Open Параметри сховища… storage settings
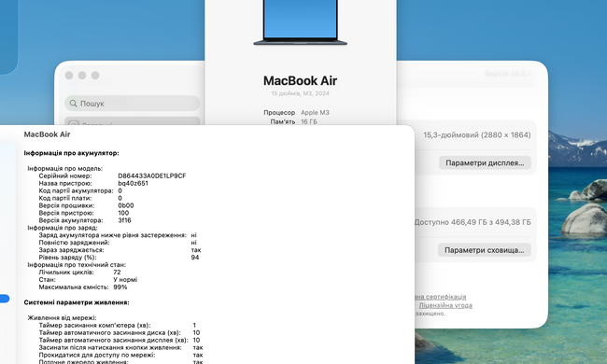Screen dimensions: 607x364 point(485,250)
